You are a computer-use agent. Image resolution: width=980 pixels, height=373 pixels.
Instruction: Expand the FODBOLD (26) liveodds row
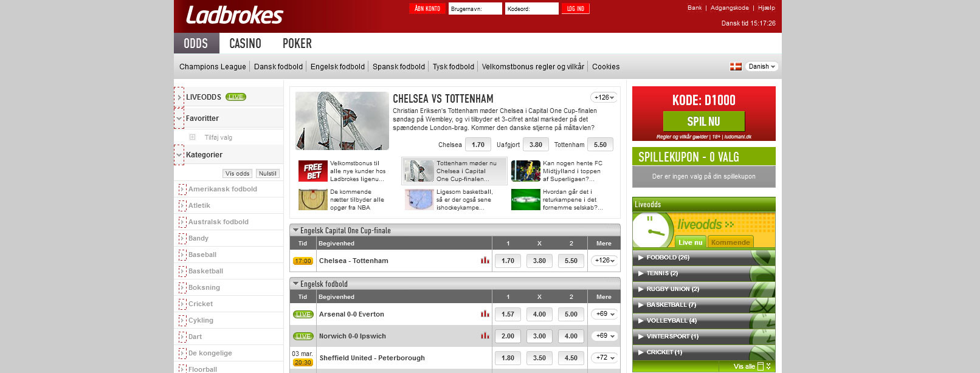click(668, 258)
